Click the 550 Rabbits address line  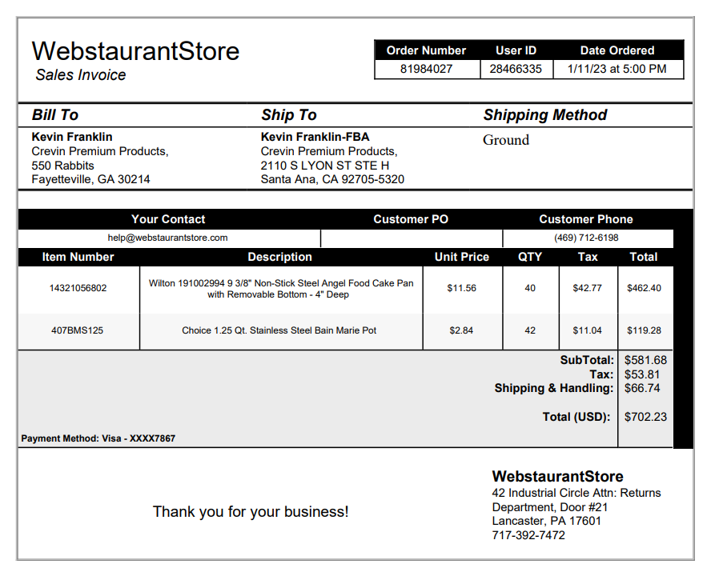point(62,166)
